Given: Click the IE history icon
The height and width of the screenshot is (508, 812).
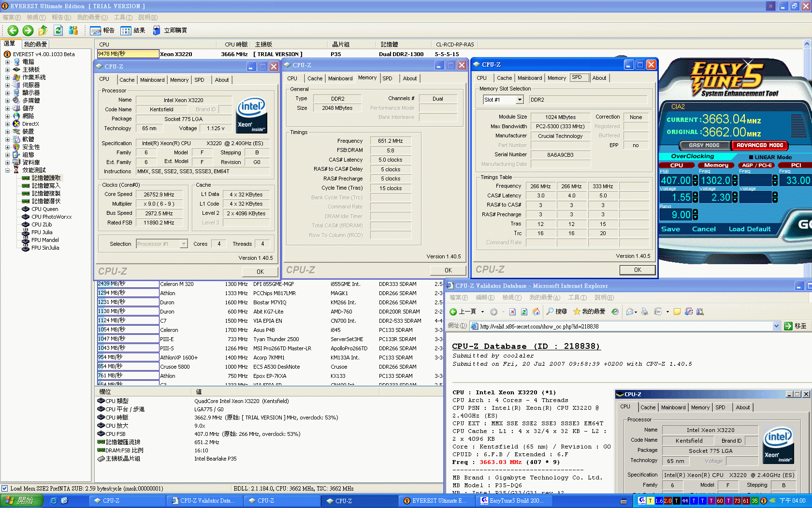Looking at the screenshot, I should (615, 312).
